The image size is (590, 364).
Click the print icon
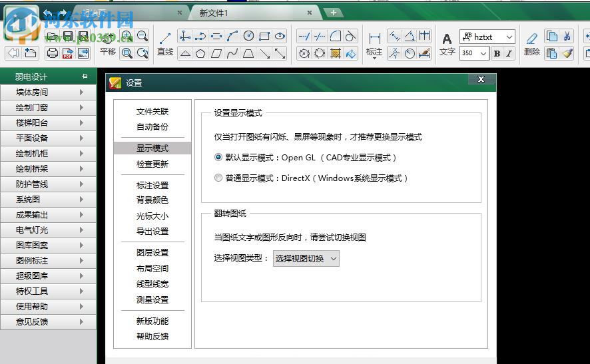tap(53, 53)
